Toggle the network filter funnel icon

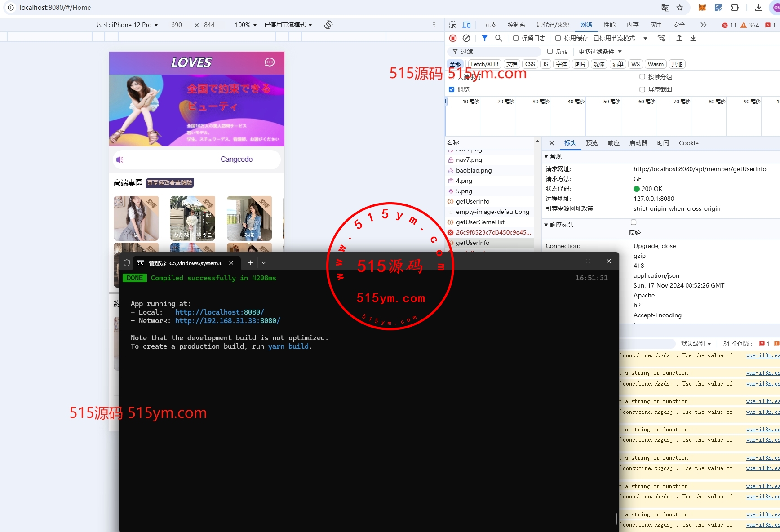click(x=484, y=38)
